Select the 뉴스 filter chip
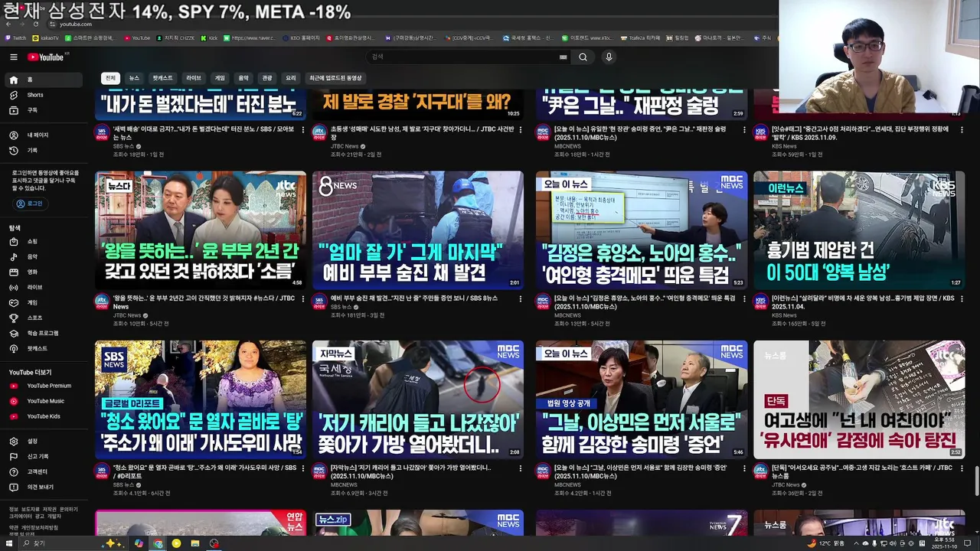This screenshot has height=551, width=980. [x=134, y=78]
